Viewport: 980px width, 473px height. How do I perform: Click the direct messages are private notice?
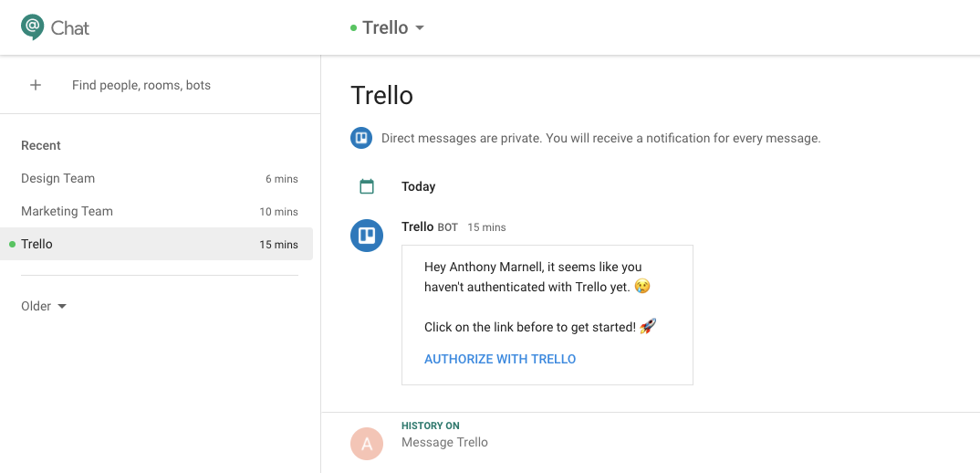(600, 138)
